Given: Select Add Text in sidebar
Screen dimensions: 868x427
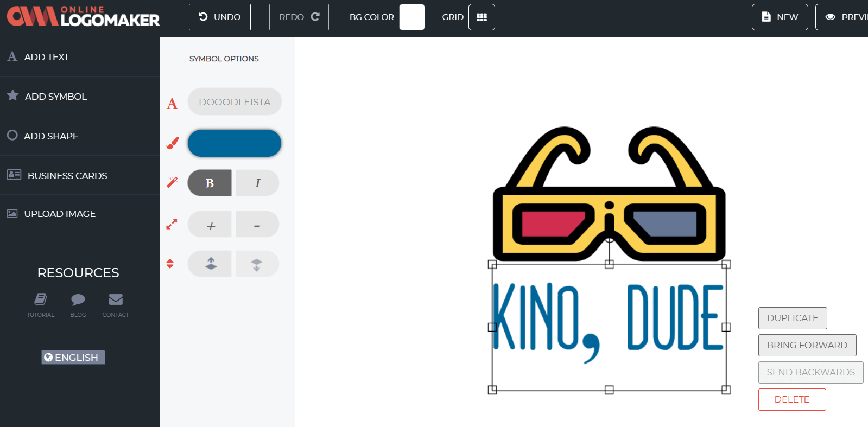Looking at the screenshot, I should pos(47,57).
